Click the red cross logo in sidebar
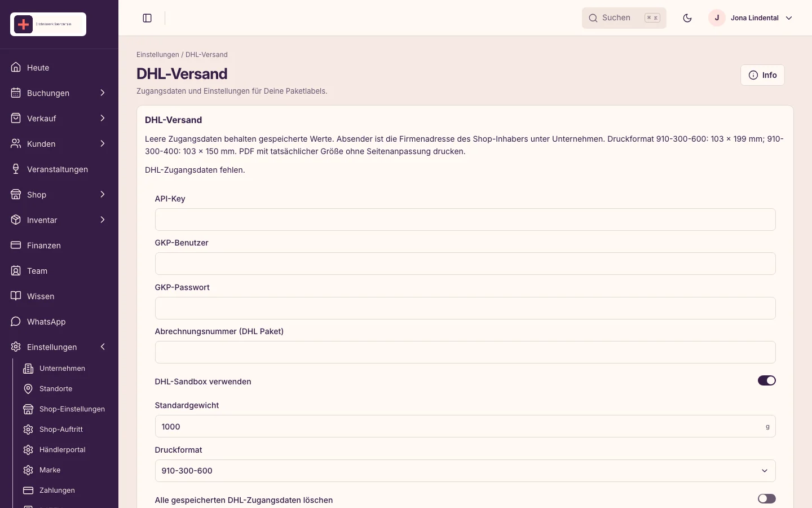 tap(23, 24)
